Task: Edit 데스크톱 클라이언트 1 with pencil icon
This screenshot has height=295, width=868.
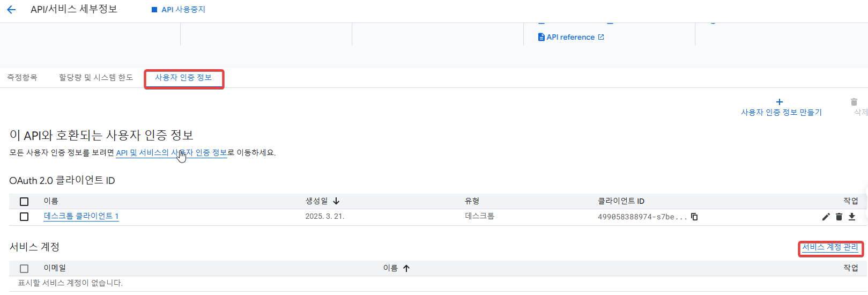Action: [826, 217]
